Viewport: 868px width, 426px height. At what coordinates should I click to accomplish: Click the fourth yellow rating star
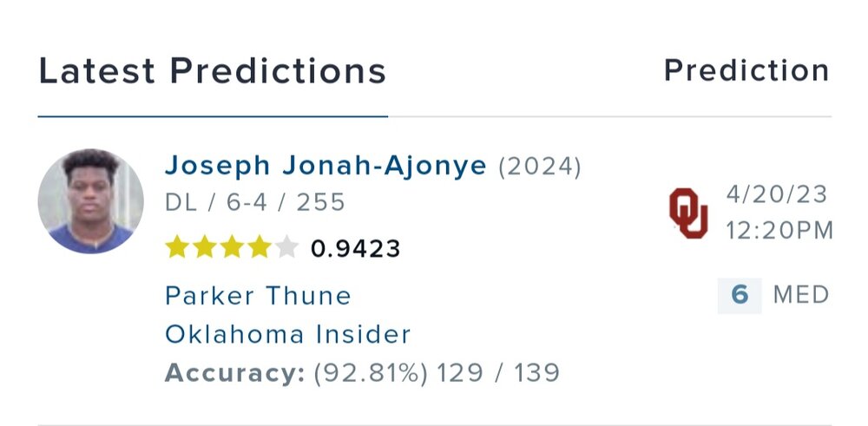259,248
